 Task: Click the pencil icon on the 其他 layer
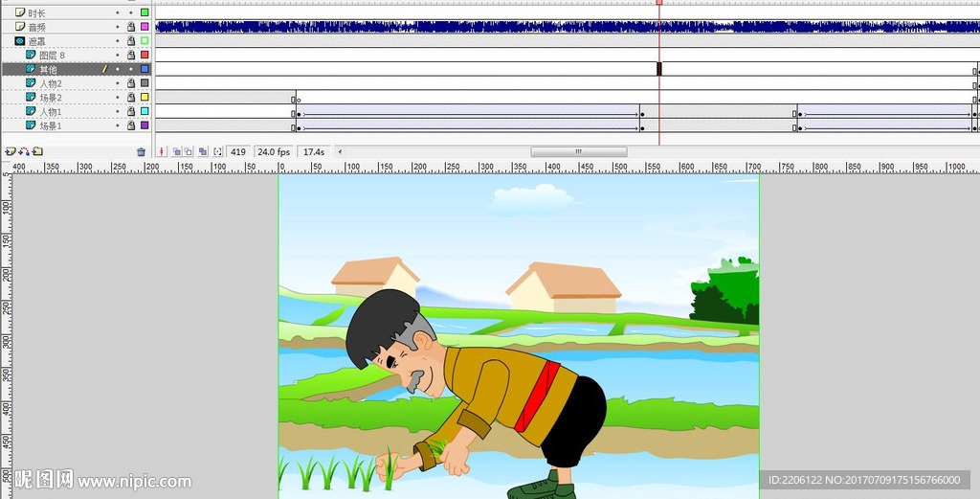(105, 69)
